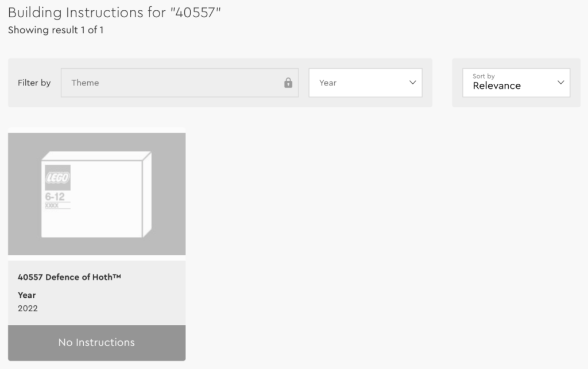The image size is (588, 369).
Task: Open the LEGO box placeholder thumbnail
Action: point(96,194)
